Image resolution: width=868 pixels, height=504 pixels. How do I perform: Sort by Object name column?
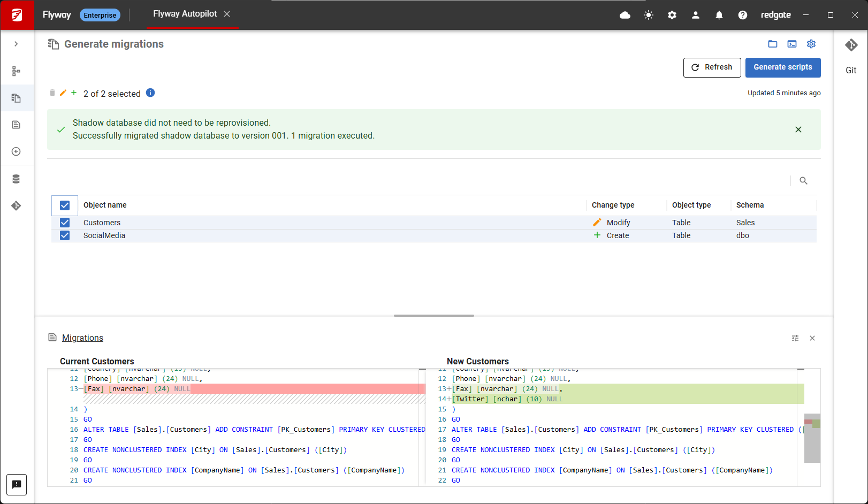105,205
